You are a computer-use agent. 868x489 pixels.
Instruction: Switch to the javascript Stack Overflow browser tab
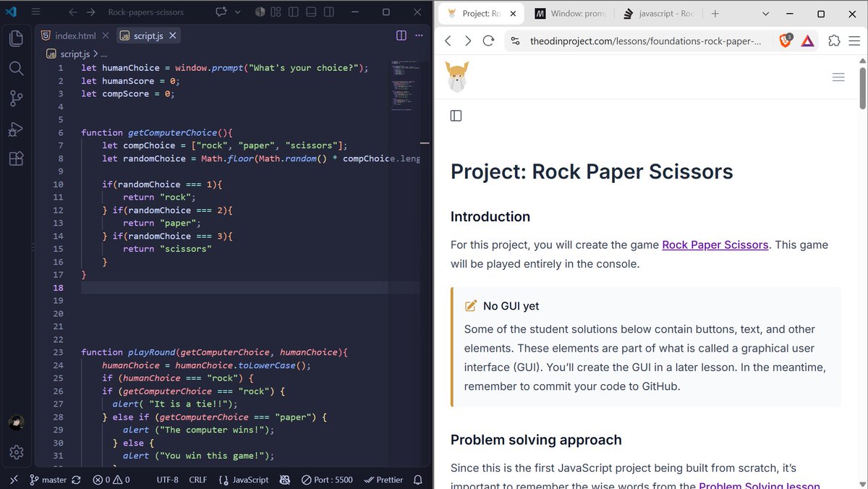click(x=657, y=14)
